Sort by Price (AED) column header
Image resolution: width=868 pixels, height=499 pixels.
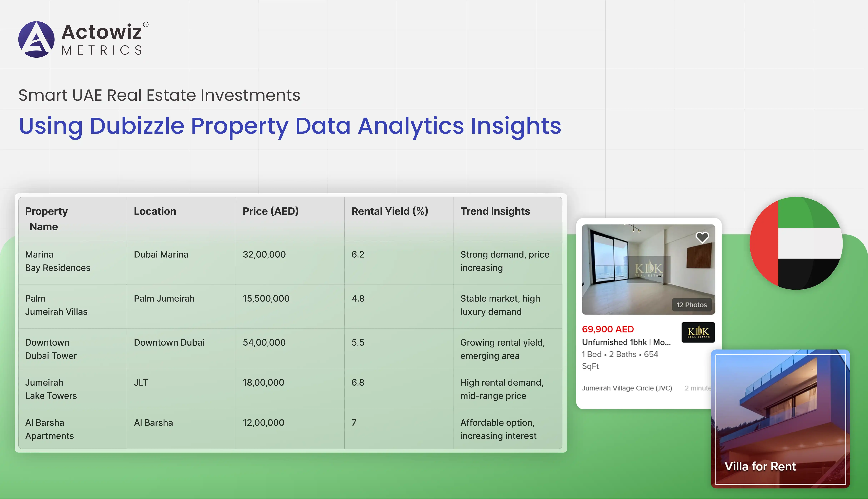click(x=270, y=211)
